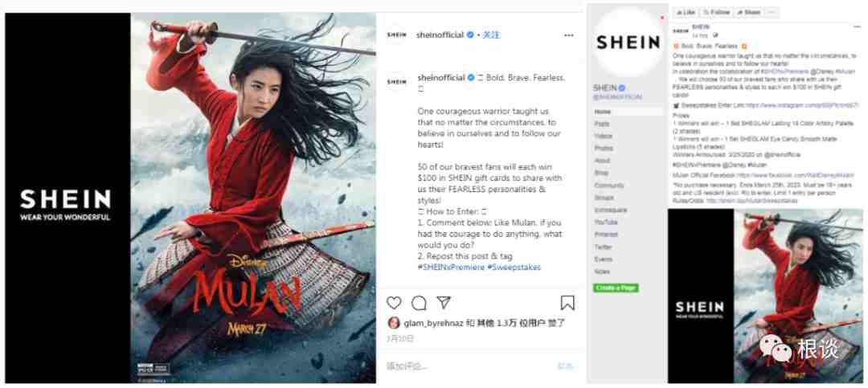Click the blue 关注 follow button
Screen dimensions: 868x388
[x=491, y=35]
